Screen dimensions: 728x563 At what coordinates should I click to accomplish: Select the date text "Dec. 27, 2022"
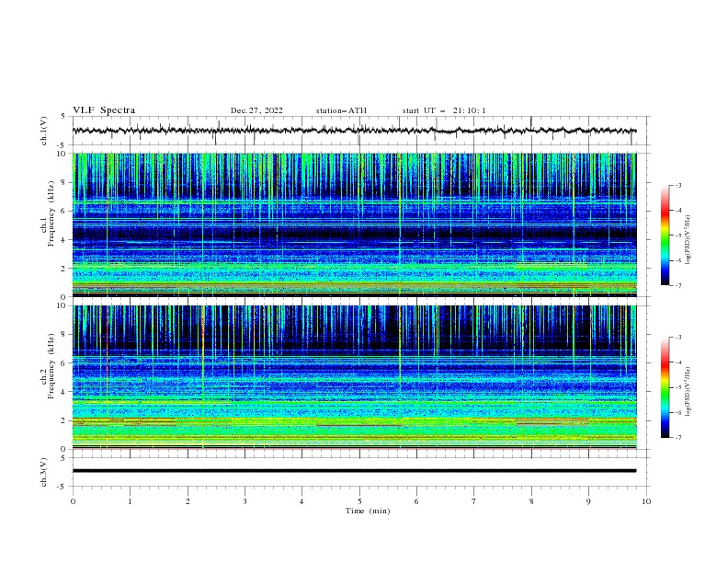coord(256,110)
